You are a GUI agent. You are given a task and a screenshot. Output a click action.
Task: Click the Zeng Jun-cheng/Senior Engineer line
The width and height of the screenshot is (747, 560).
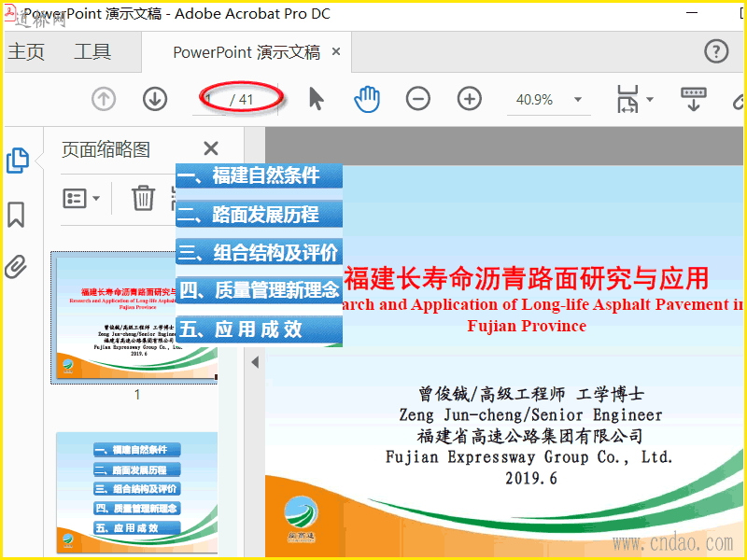coord(530,415)
